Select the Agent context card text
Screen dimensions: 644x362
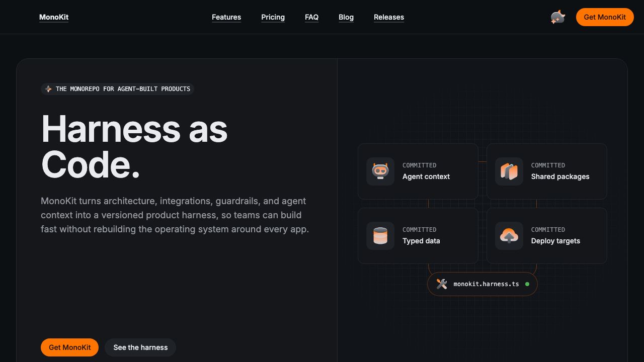426,176
